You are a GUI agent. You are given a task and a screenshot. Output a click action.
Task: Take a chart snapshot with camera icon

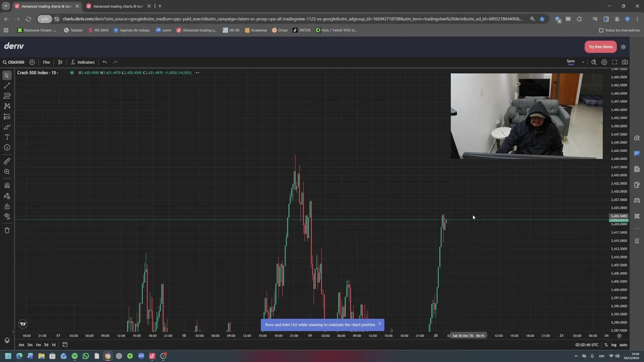click(625, 62)
